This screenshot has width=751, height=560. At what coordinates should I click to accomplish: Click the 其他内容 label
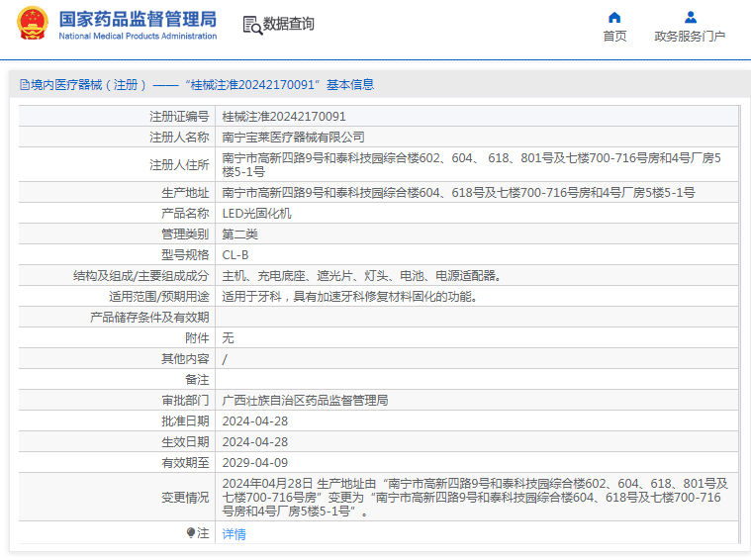(185, 359)
